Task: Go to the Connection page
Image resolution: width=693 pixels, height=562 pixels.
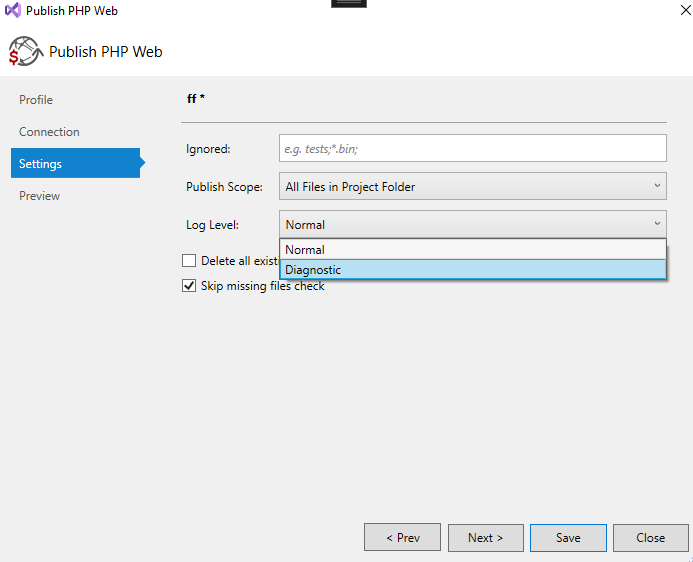Action: coord(49,132)
